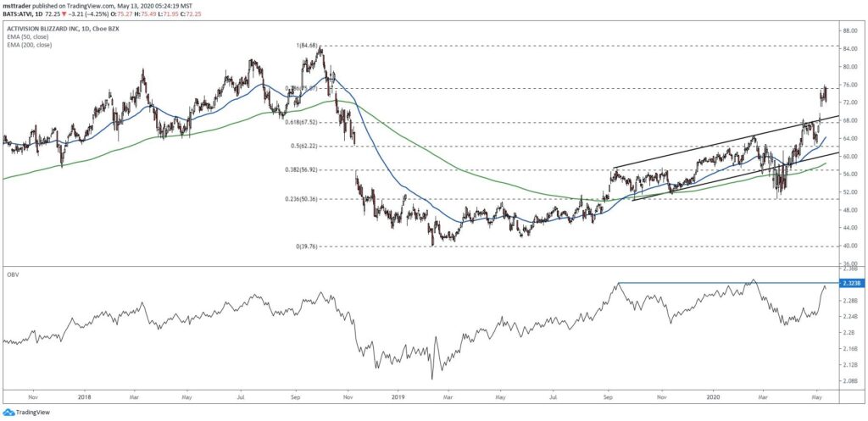The width and height of the screenshot is (868, 421).
Task: Click the '2.28B' OBV axis label
Action: point(849,301)
